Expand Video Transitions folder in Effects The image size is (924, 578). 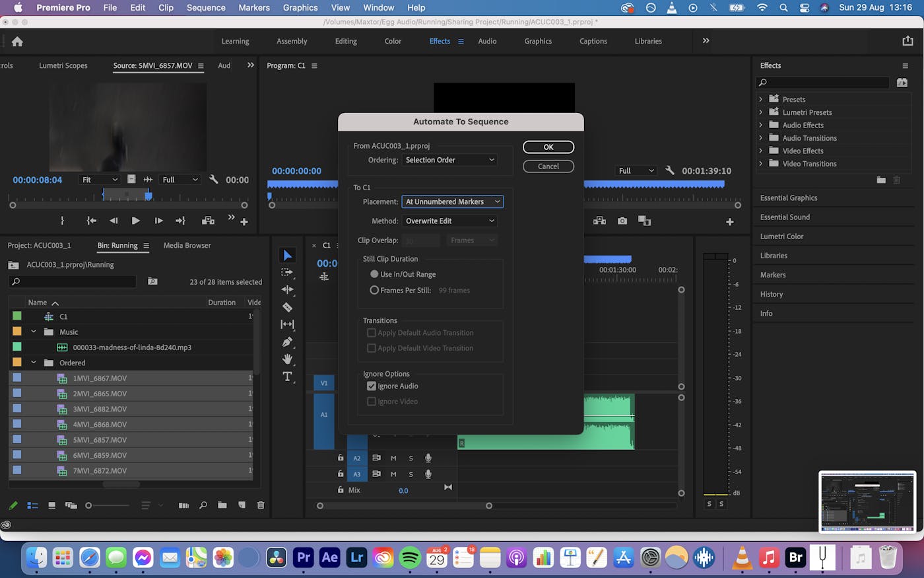[760, 164]
